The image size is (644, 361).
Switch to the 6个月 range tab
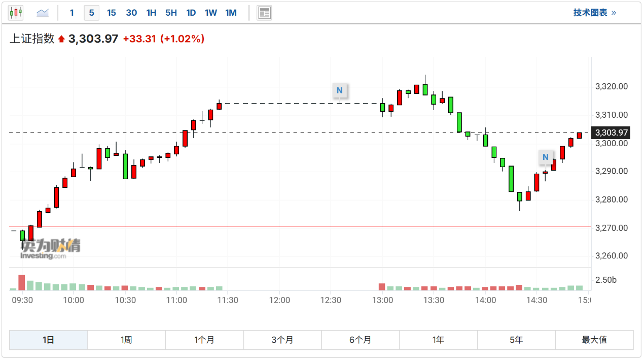[x=361, y=340]
